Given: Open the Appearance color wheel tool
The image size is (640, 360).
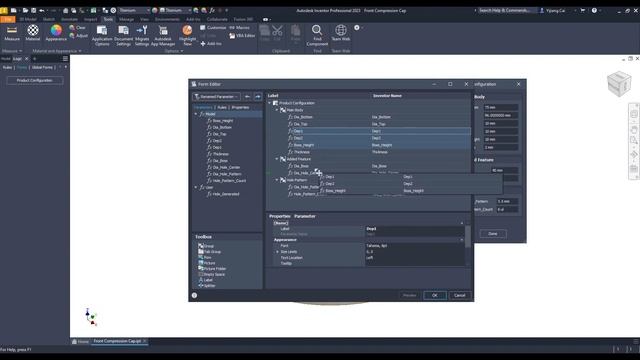Looking at the screenshot, I should point(56,33).
